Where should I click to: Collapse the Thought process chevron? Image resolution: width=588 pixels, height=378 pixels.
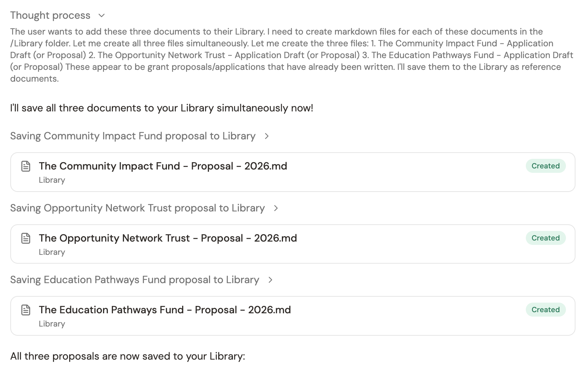click(x=102, y=15)
